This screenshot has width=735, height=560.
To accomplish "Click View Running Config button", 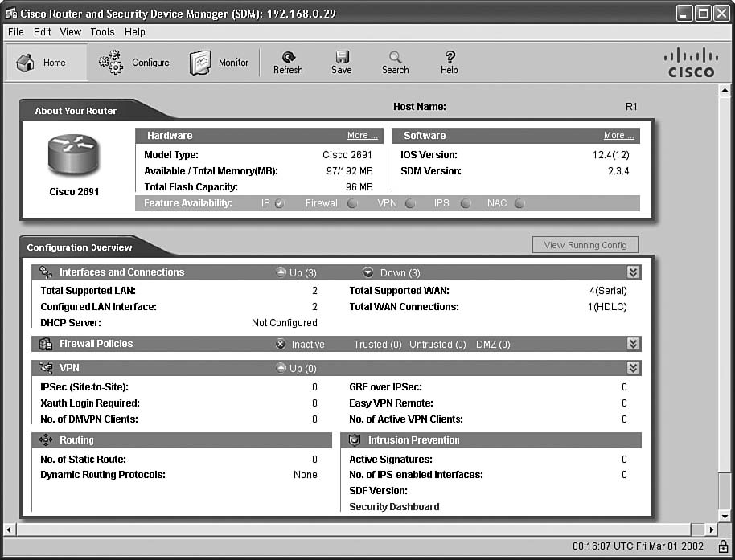I will point(585,245).
